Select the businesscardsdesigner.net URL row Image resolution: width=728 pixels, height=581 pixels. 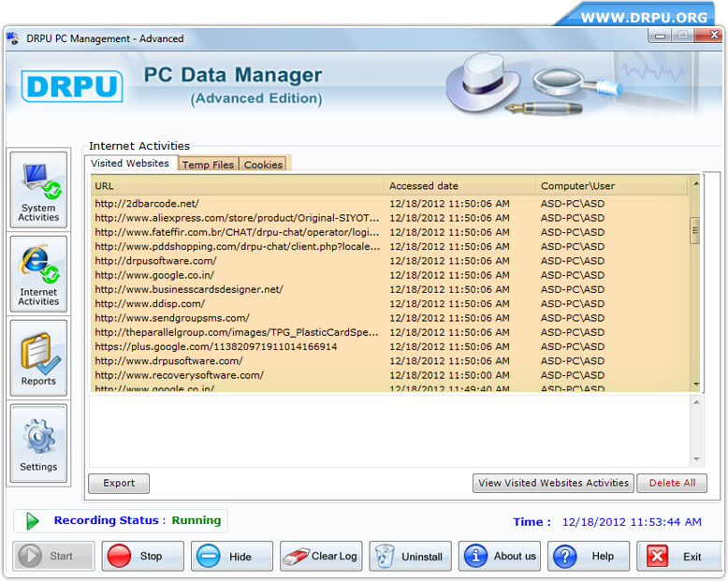coord(390,290)
